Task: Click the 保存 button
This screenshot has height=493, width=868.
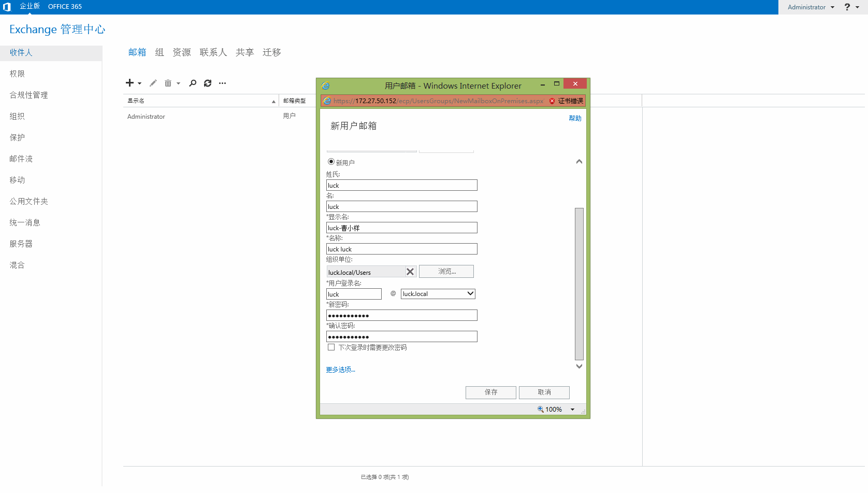Action: (x=491, y=392)
